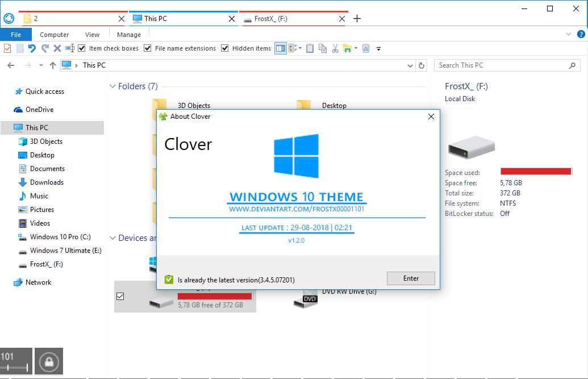Open the Computer ribbon tab
This screenshot has width=588, height=379.
coord(55,35)
